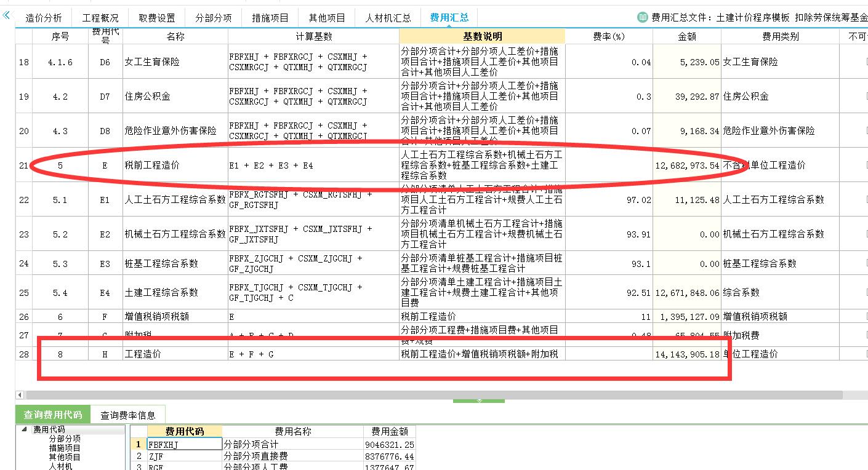
Task: Click the 分部分项合计 fee name cell
Action: 292,444
